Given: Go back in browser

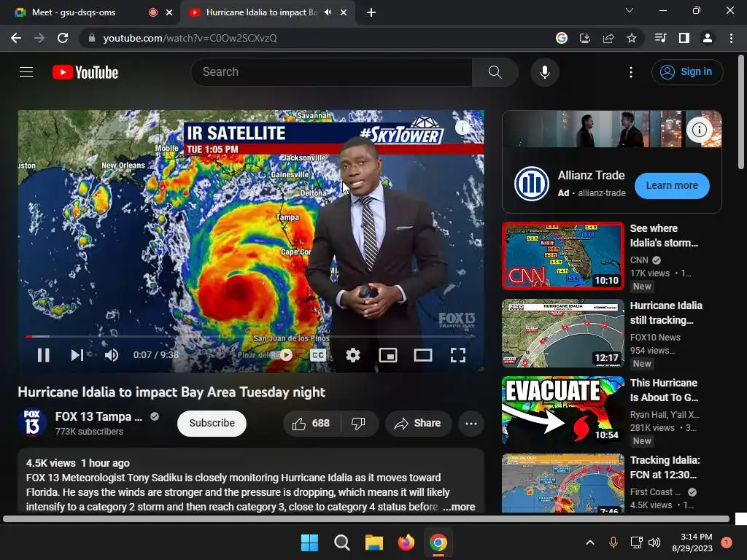Looking at the screenshot, I should coord(16,38).
